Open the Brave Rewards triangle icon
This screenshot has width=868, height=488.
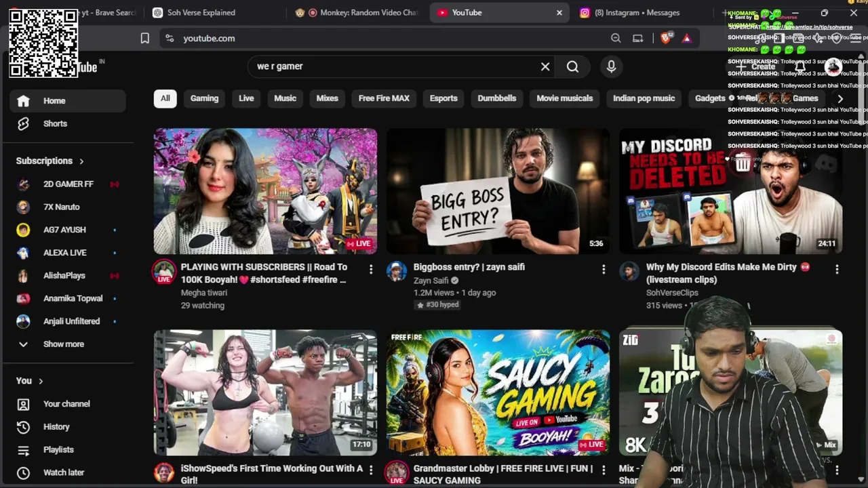(x=687, y=39)
